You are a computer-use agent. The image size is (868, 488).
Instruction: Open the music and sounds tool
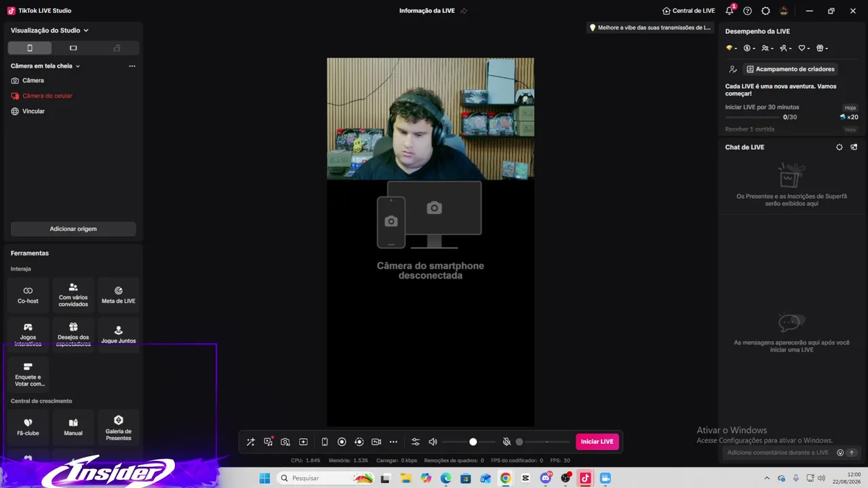tap(269, 442)
